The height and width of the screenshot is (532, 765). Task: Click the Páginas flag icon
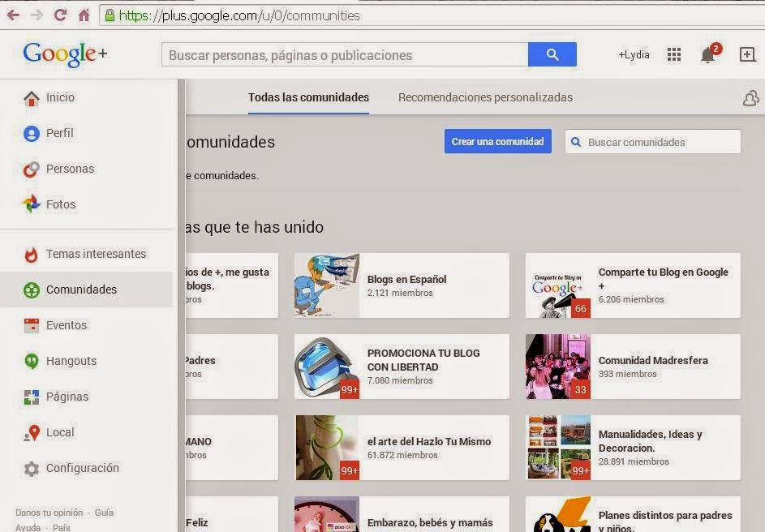pyautogui.click(x=31, y=397)
